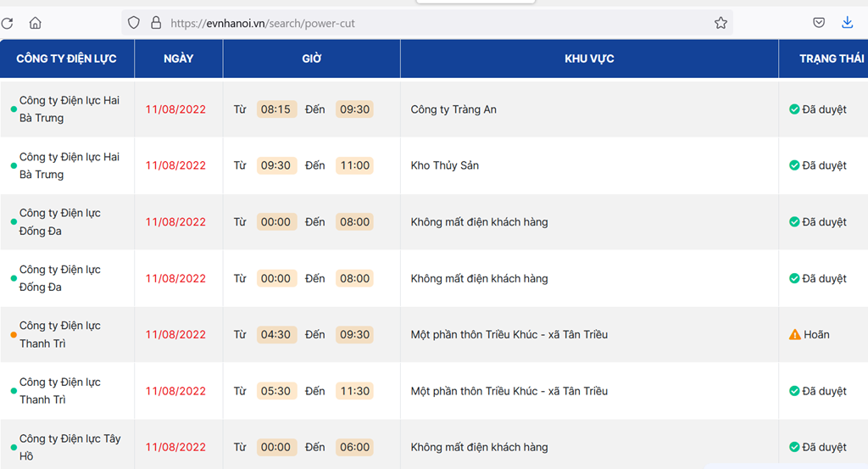Image resolution: width=868 pixels, height=469 pixels.
Task: Select Công ty Điện lực Tây Hồ company cell
Action: (67, 444)
